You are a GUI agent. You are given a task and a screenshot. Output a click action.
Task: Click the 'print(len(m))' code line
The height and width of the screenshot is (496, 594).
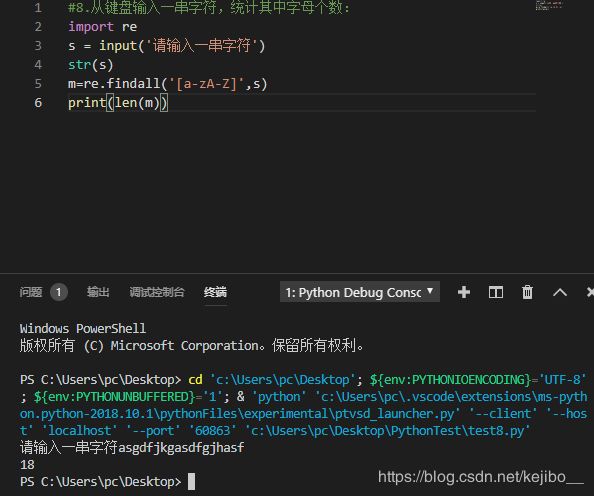(118, 103)
